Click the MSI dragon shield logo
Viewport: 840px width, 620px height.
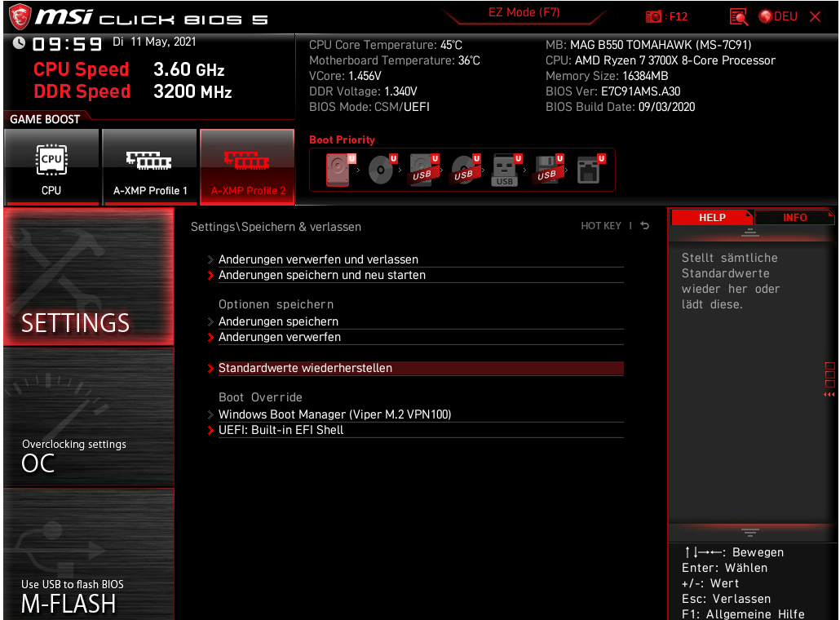pos(20,16)
